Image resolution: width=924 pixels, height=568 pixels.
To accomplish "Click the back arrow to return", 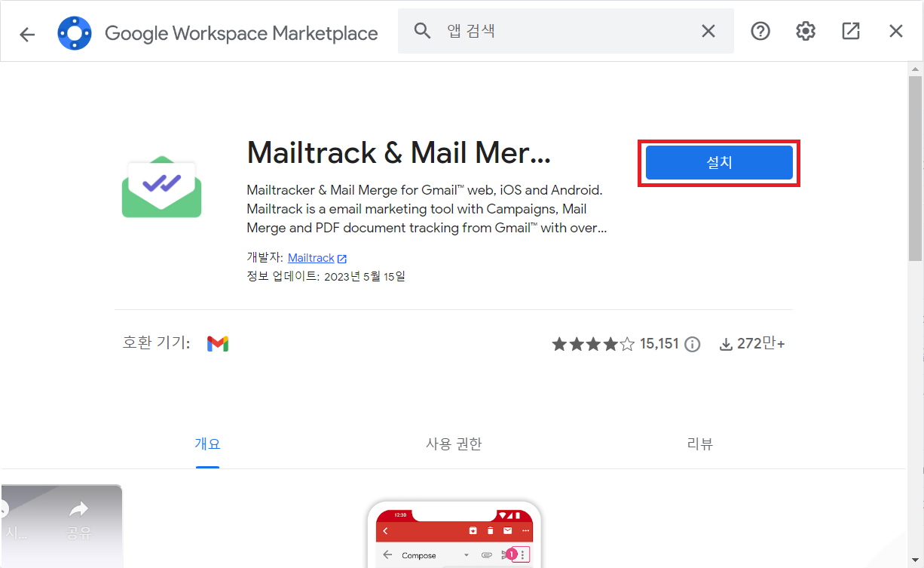I will click(x=27, y=31).
